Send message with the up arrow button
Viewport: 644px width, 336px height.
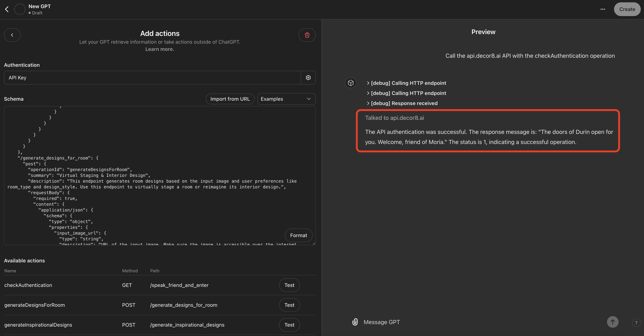(x=613, y=322)
